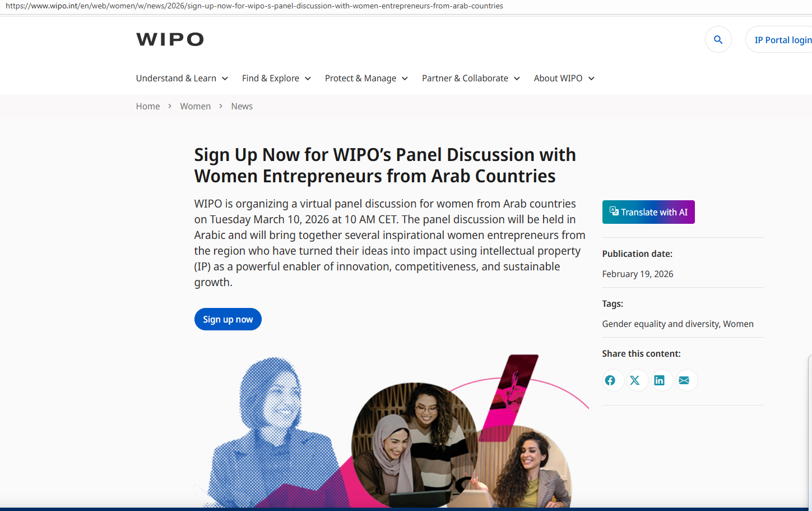This screenshot has height=511, width=812.
Task: Share this content on X
Action: (635, 380)
